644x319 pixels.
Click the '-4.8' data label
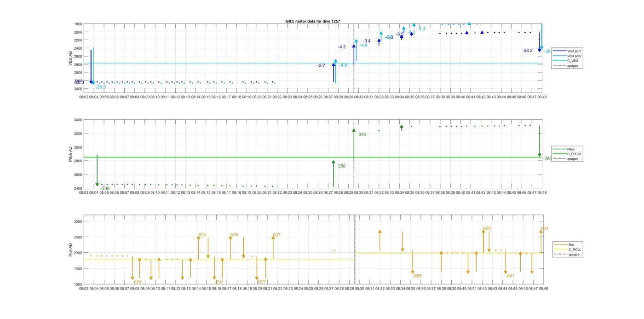[x=343, y=65]
